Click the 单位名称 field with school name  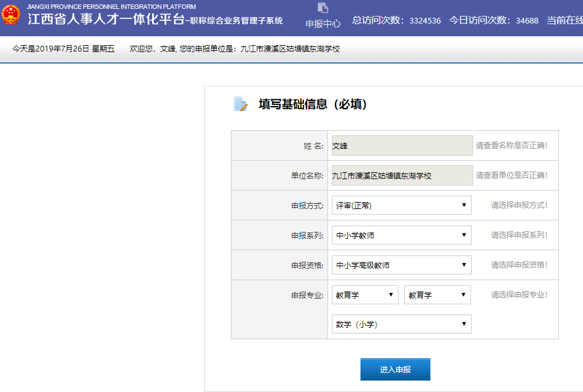click(402, 175)
